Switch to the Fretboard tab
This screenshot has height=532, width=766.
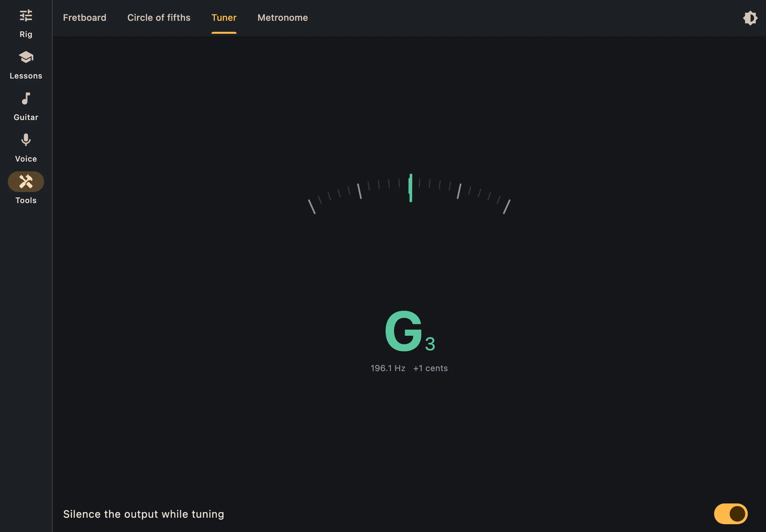pyautogui.click(x=85, y=18)
